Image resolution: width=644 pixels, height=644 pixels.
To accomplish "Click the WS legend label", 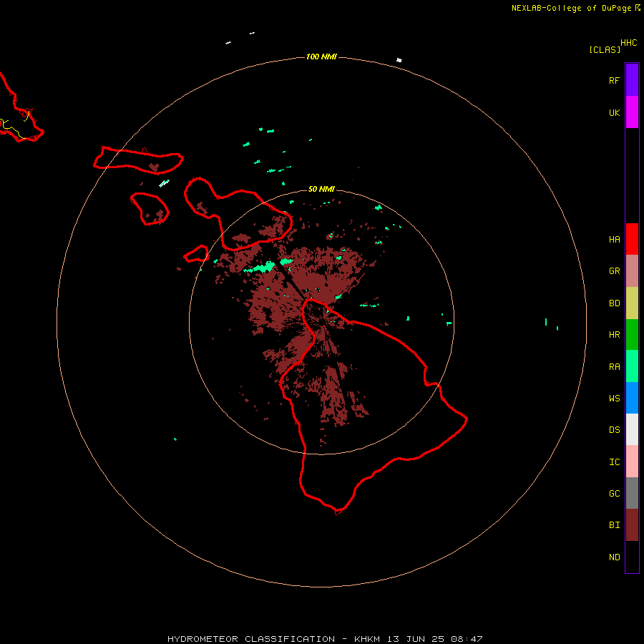I will pyautogui.click(x=614, y=398).
